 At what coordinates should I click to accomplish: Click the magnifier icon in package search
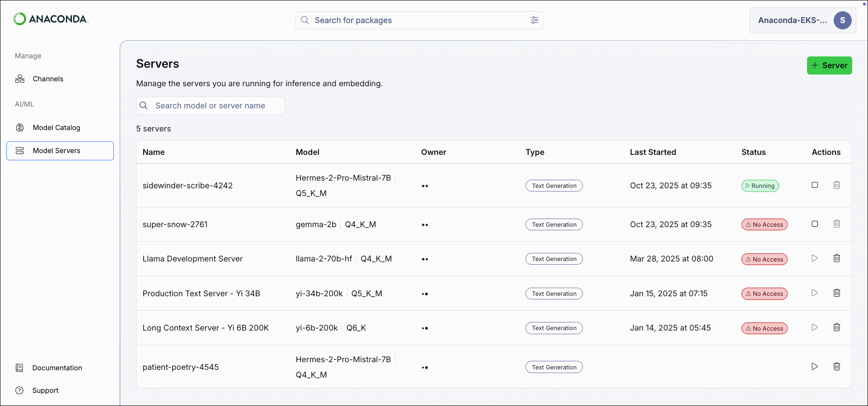click(x=305, y=20)
